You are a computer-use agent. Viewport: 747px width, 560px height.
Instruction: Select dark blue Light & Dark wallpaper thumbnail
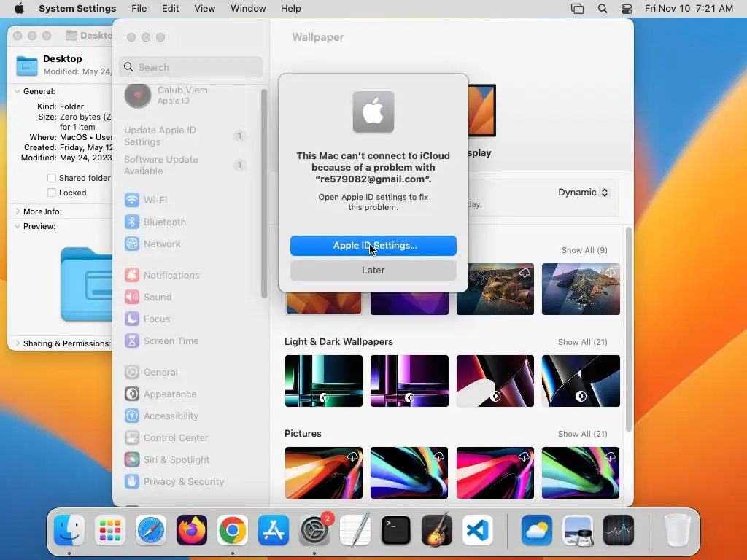point(581,381)
